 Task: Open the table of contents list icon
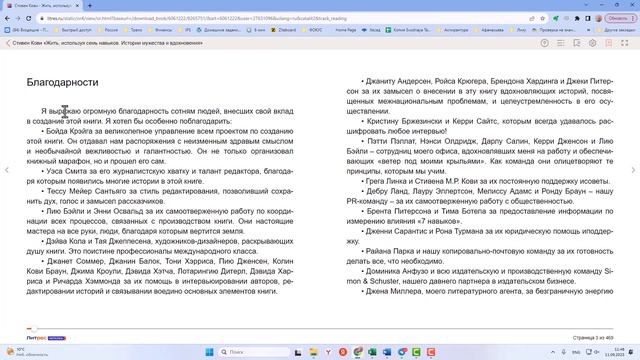click(561, 43)
